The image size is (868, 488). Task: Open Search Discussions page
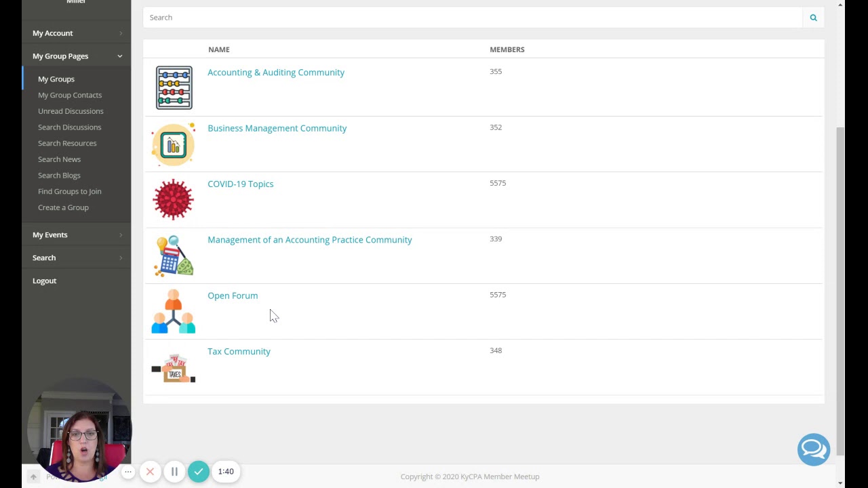69,127
